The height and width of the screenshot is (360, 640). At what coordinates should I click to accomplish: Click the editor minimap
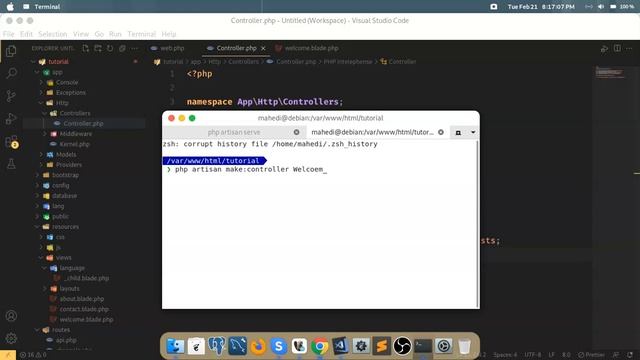[610, 73]
